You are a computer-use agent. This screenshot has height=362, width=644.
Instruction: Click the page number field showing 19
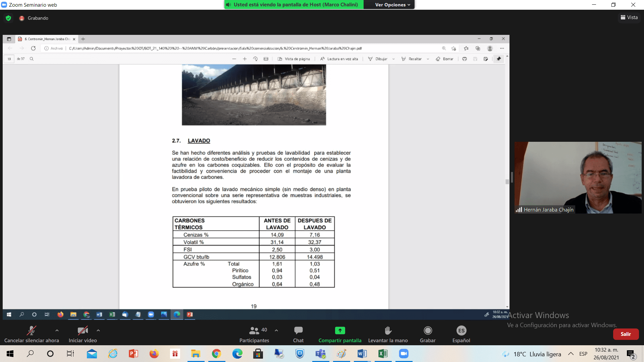tap(9, 59)
